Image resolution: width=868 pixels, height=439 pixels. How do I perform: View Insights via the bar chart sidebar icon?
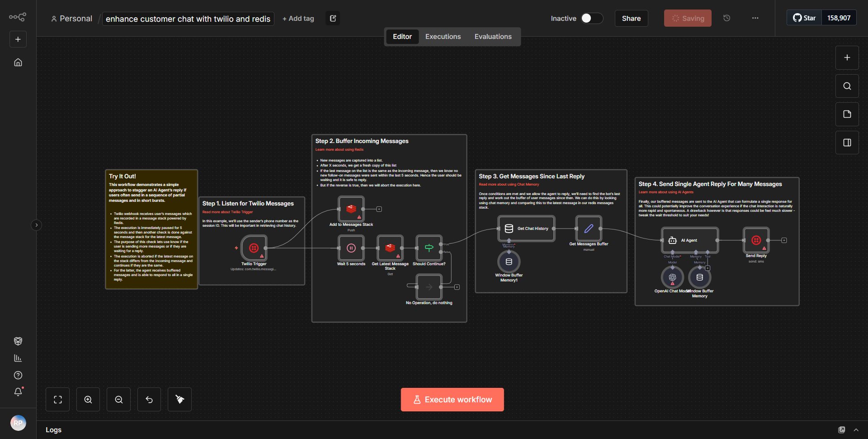(18, 358)
